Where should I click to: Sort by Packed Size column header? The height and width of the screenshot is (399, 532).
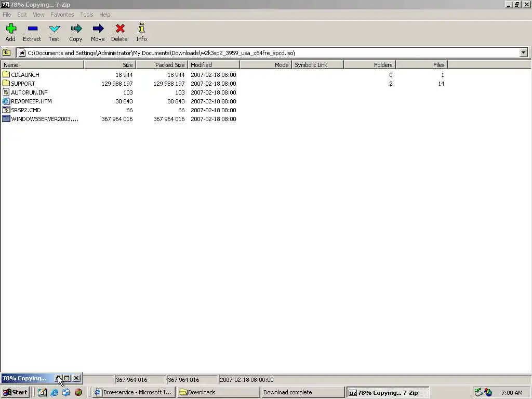click(x=162, y=65)
